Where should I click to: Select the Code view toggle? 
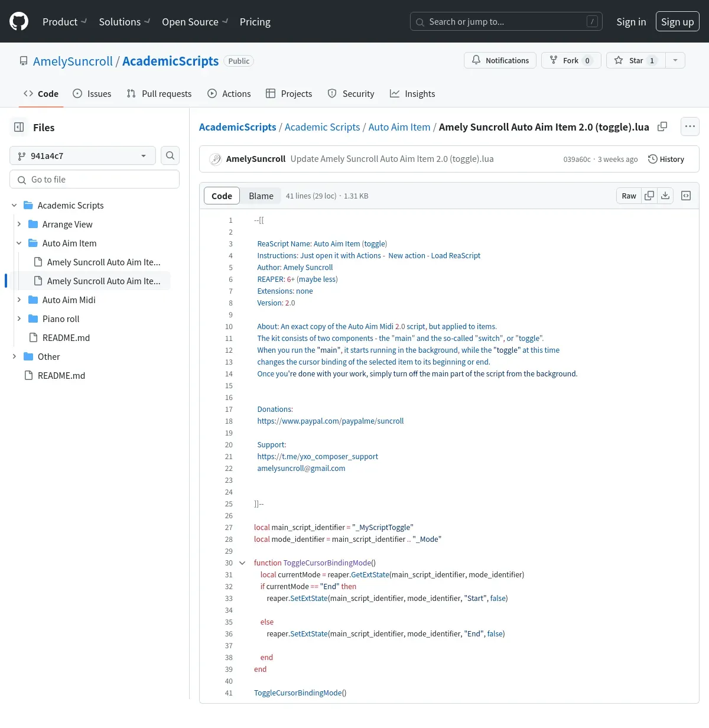point(222,196)
